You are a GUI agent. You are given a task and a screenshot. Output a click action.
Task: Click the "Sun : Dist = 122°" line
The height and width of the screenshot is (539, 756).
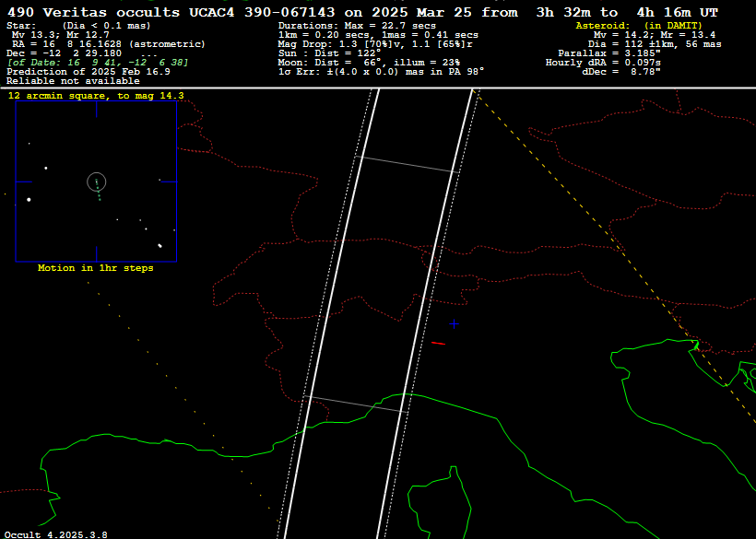pos(329,53)
